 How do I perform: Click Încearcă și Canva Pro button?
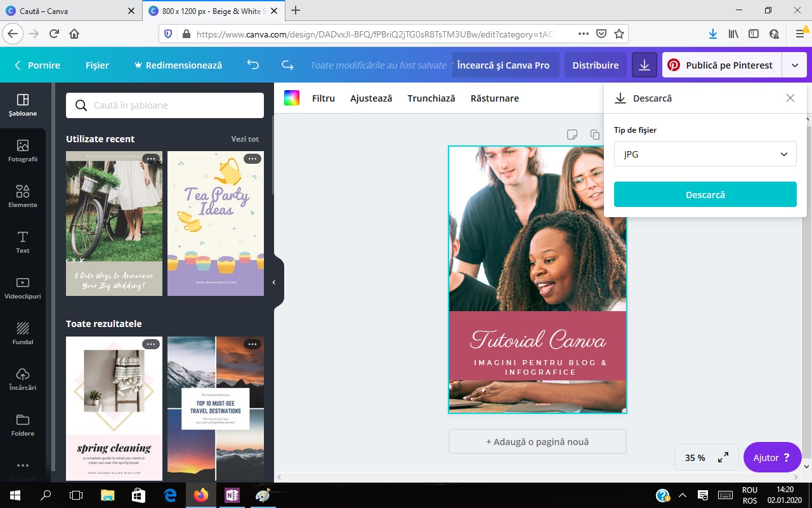pos(505,65)
